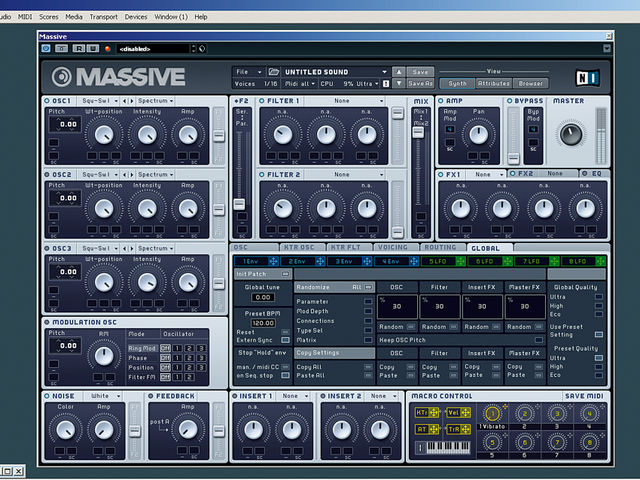Image resolution: width=640 pixels, height=480 pixels.
Task: Toggle OSC1 on/off
Action: (x=47, y=100)
